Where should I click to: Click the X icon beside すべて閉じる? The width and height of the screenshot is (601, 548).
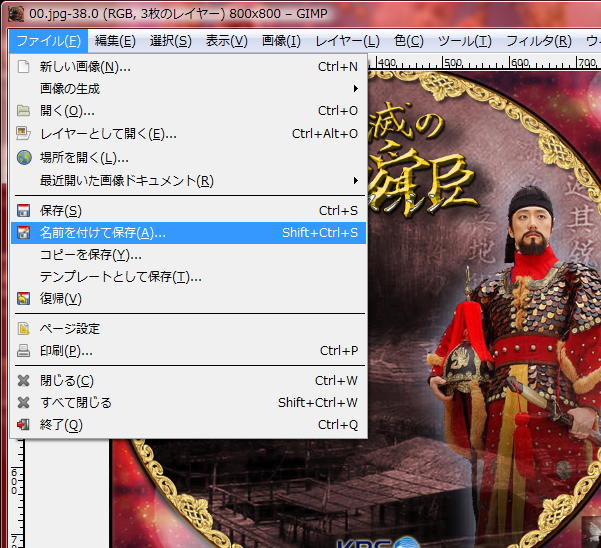pyautogui.click(x=23, y=402)
